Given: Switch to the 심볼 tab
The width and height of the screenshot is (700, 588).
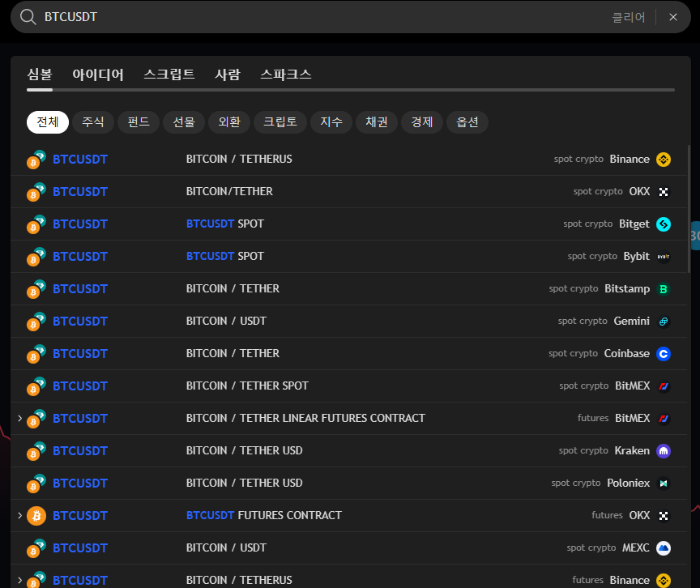Looking at the screenshot, I should coord(40,74).
